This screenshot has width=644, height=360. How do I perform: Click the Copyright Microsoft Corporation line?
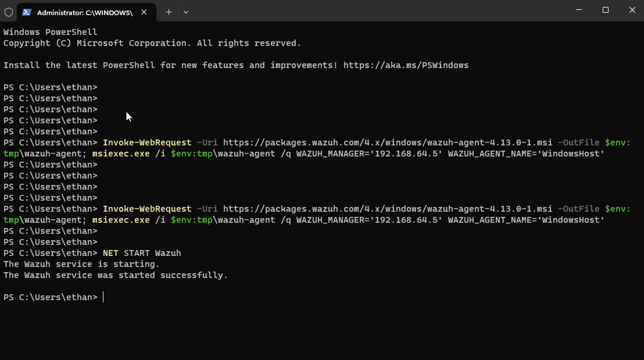[x=152, y=43]
